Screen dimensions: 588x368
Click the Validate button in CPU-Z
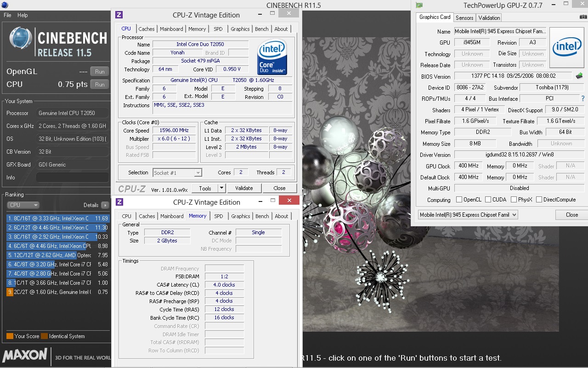[244, 188]
